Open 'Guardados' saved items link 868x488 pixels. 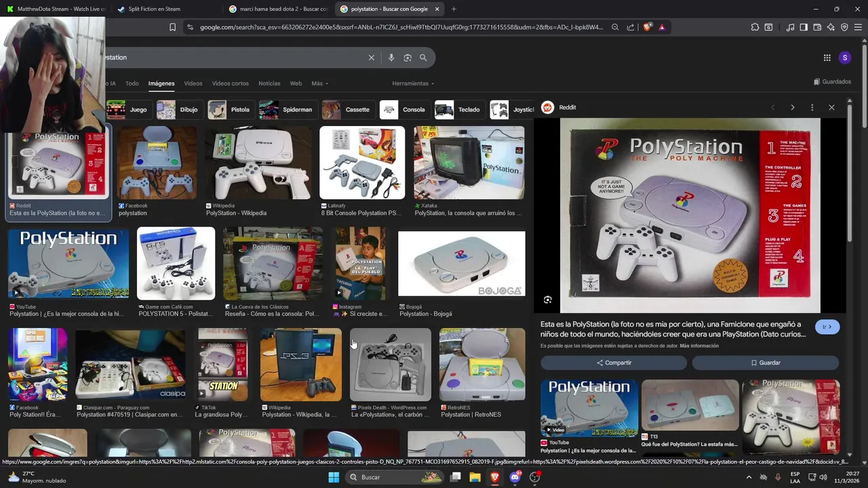[x=832, y=82]
